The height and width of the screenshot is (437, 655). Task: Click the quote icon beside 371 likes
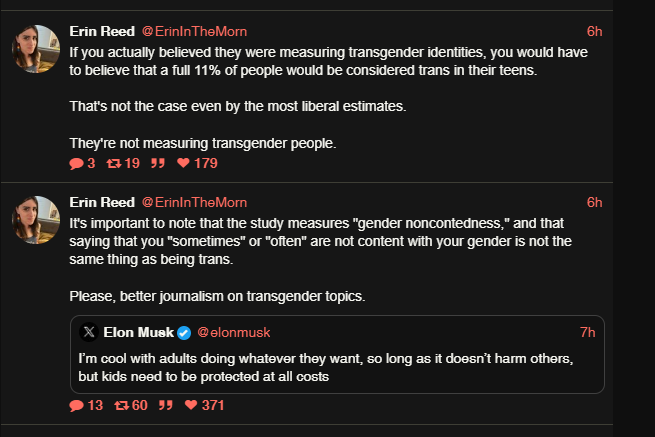(x=164, y=405)
